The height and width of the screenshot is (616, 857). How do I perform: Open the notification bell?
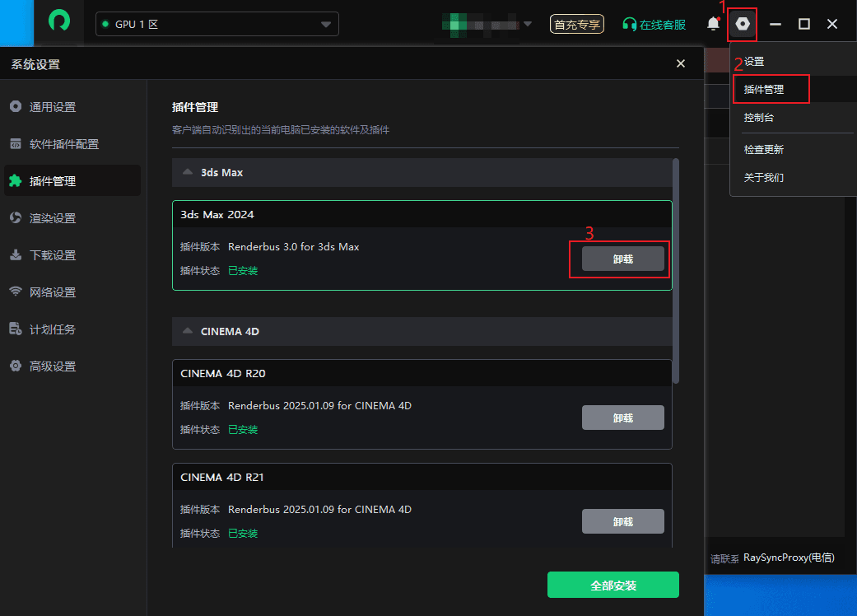click(713, 24)
